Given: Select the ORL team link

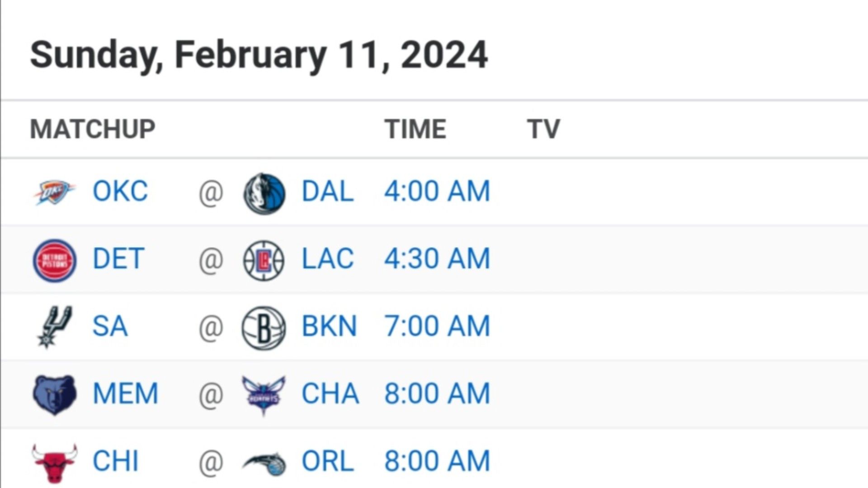Looking at the screenshot, I should click(x=327, y=461).
